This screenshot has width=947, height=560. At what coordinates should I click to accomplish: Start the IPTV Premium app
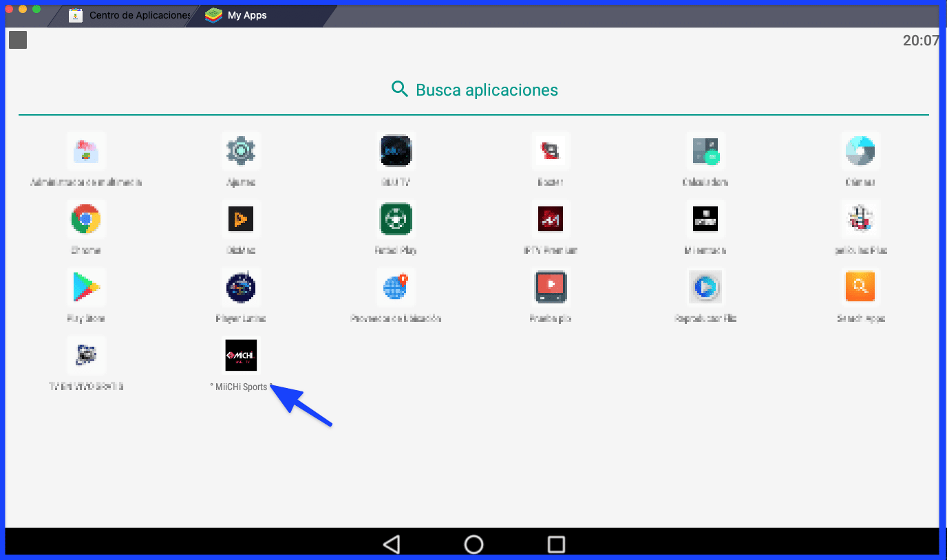click(x=551, y=219)
